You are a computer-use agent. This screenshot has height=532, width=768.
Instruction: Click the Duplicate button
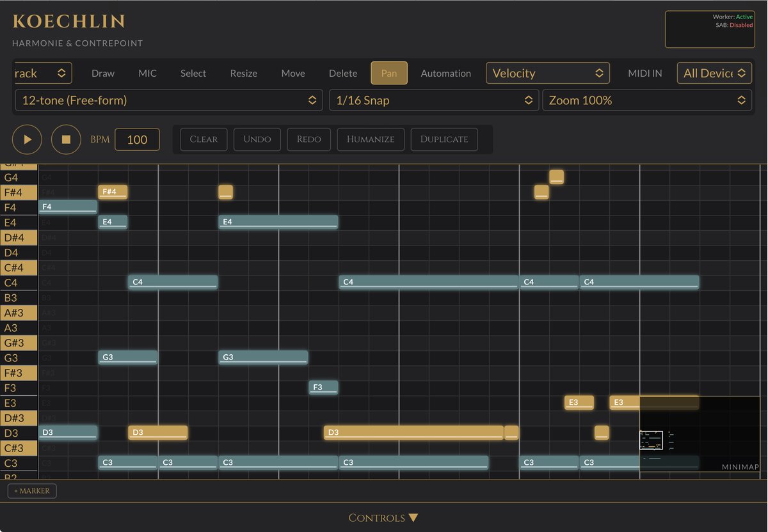click(x=444, y=139)
